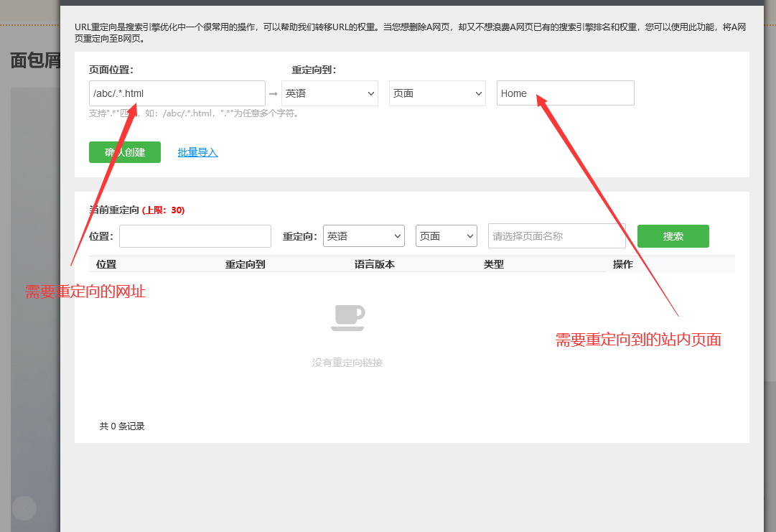Click the 类型 column header
This screenshot has width=776, height=532.
(x=492, y=264)
